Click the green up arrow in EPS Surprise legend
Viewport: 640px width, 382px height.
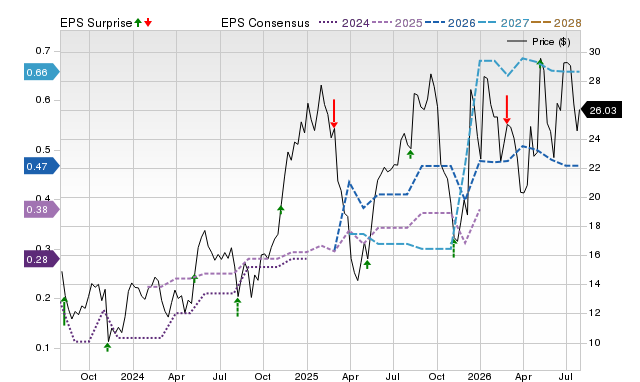click(138, 22)
